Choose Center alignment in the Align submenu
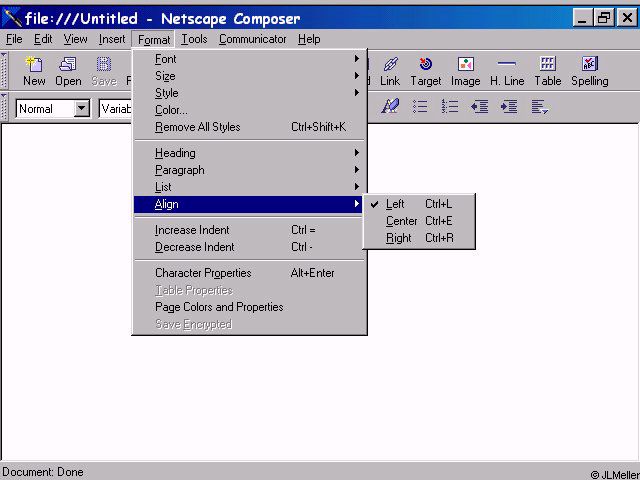This screenshot has width=640, height=480. tap(419, 221)
